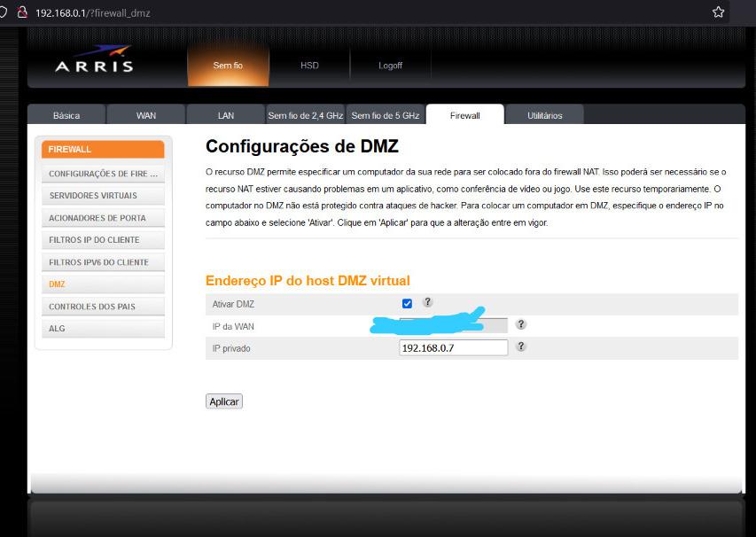Click the Aplicar button
The height and width of the screenshot is (537, 756).
coord(224,401)
